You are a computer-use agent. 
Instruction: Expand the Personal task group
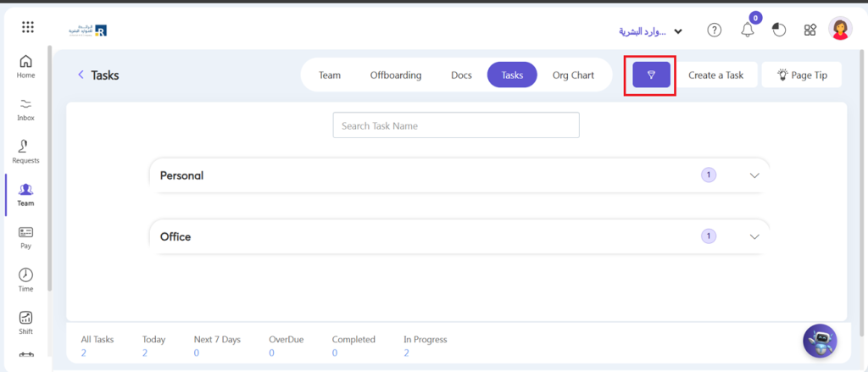point(754,175)
